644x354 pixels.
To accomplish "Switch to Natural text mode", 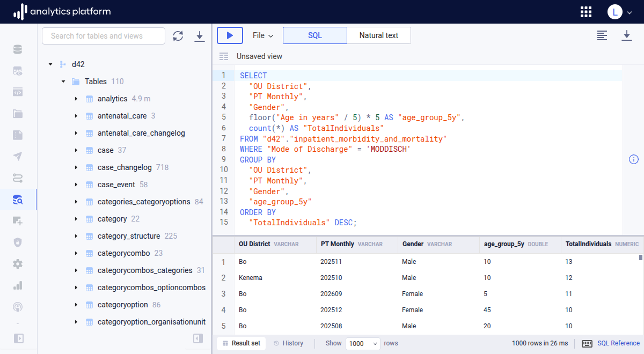I will 379,35.
